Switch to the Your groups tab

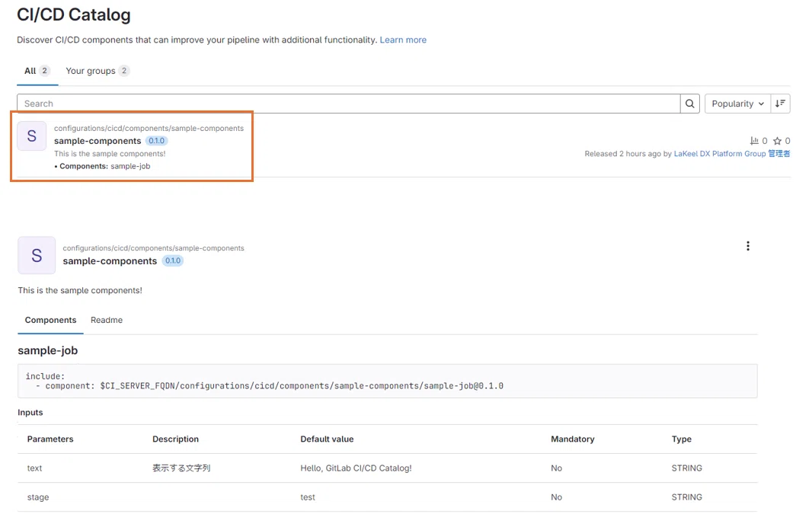tap(98, 71)
